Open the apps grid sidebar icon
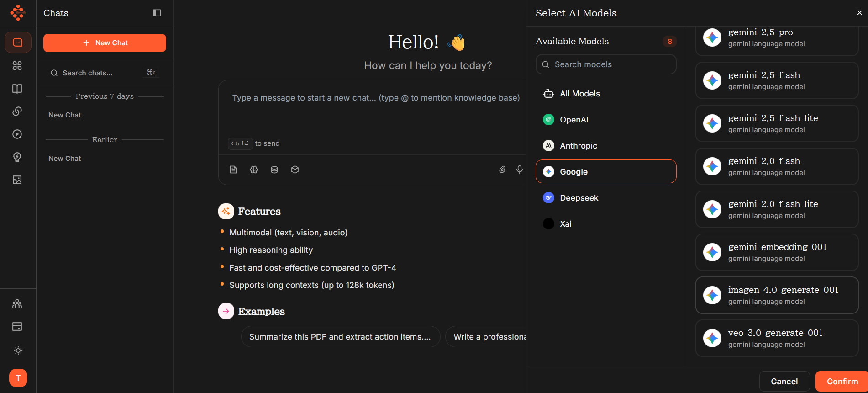This screenshot has width=868, height=393. click(17, 66)
